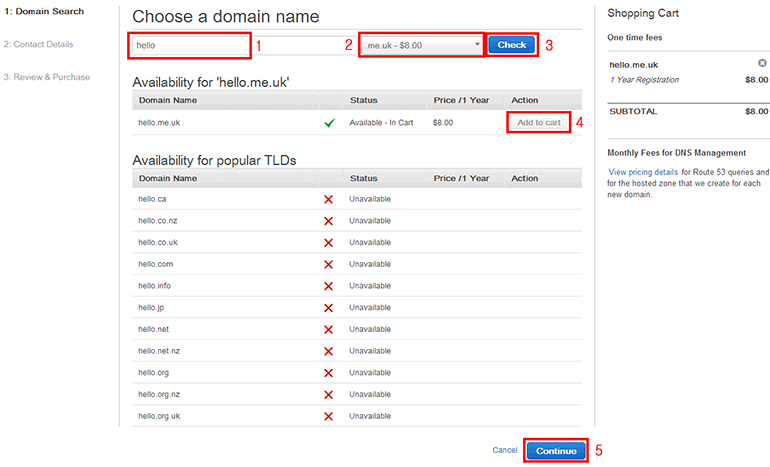Click the domain name input field
The height and width of the screenshot is (467, 770).
coord(190,45)
